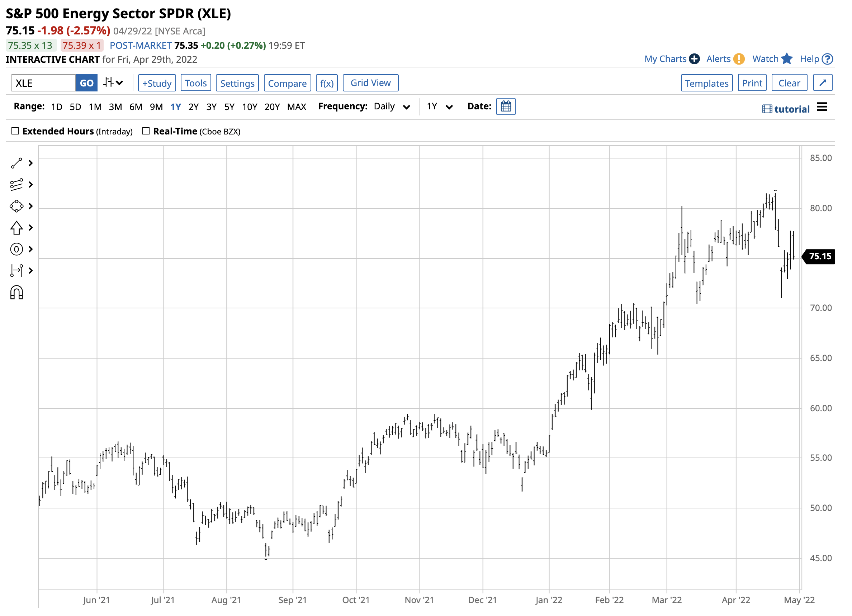Click the My Charts link

tap(666, 59)
